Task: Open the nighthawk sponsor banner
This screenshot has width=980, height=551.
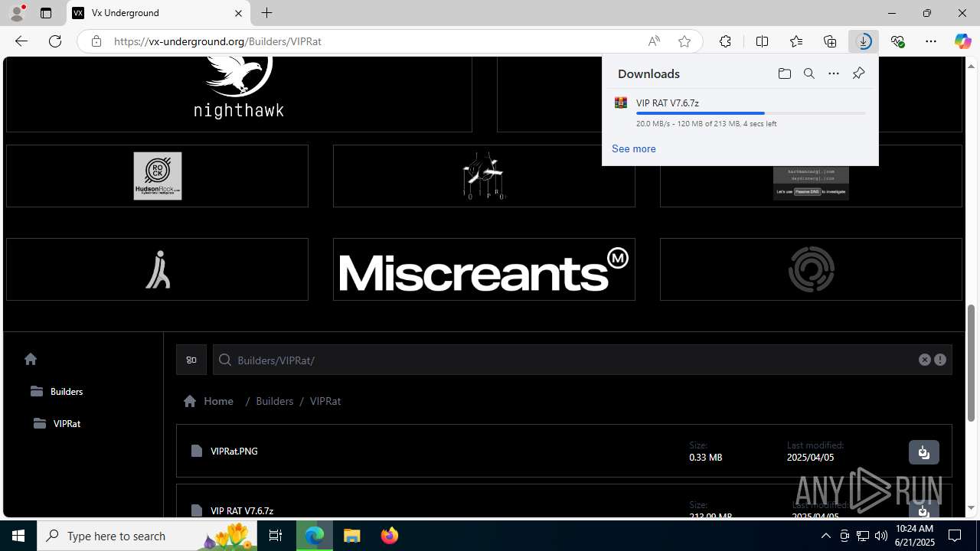Action: (x=239, y=94)
